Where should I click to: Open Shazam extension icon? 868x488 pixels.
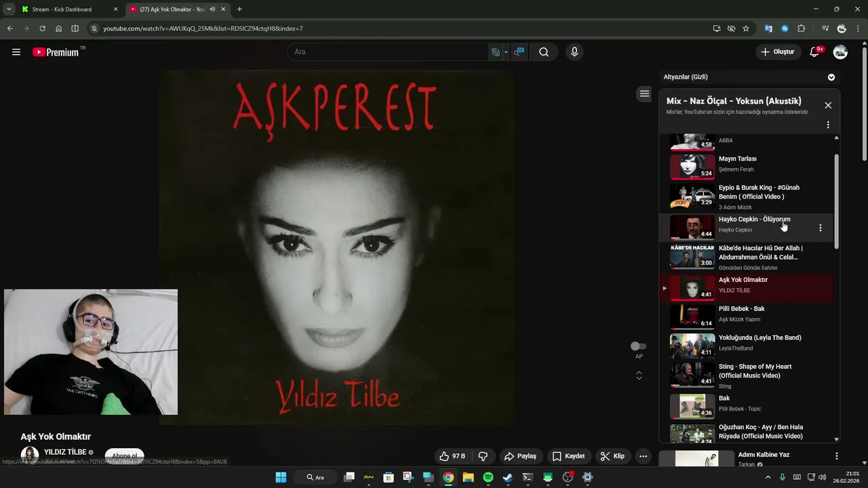point(785,28)
